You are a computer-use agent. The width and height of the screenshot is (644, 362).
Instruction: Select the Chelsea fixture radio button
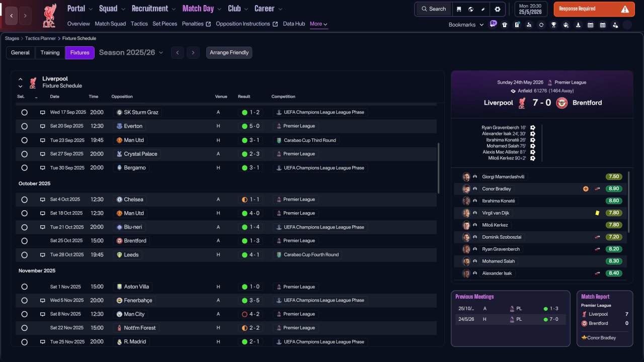click(x=24, y=200)
